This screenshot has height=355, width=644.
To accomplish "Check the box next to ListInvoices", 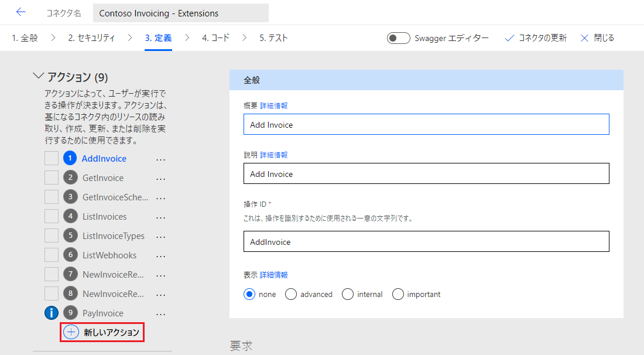I will (x=52, y=217).
